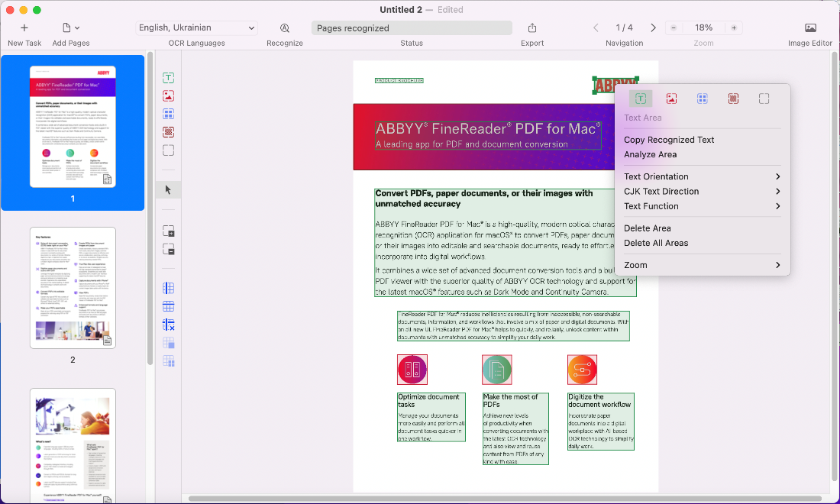
Task: Click the 'Pages recognized' status field
Action: coord(412,27)
